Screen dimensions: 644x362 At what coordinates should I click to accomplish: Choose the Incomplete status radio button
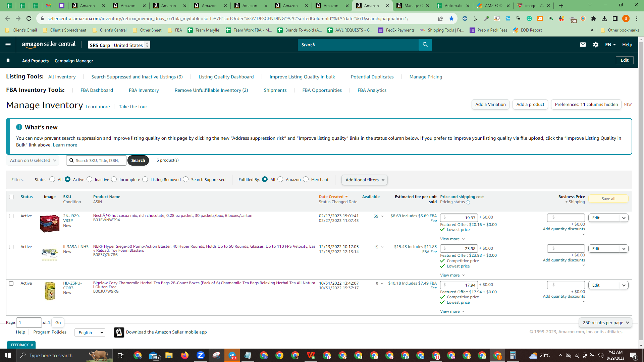pyautogui.click(x=114, y=179)
